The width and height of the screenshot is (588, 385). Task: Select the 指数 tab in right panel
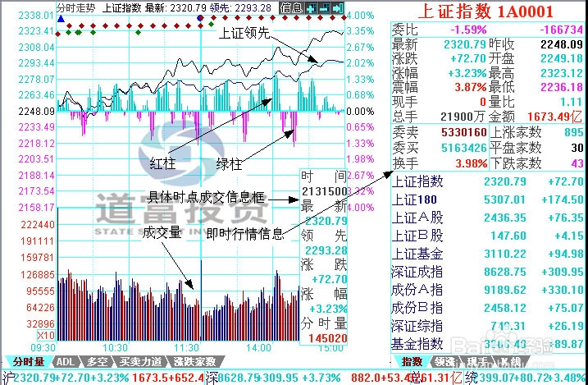pos(412,362)
